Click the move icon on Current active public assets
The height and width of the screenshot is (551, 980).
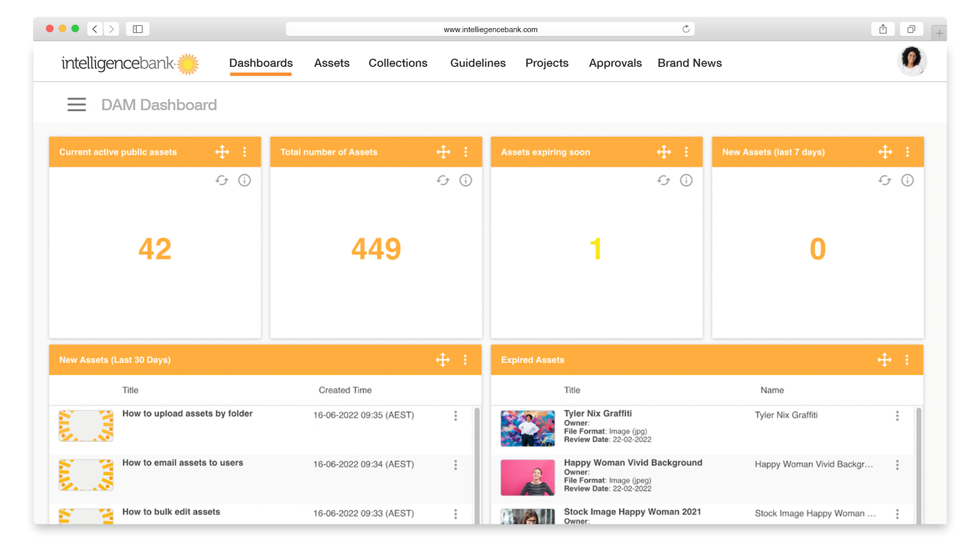click(222, 152)
